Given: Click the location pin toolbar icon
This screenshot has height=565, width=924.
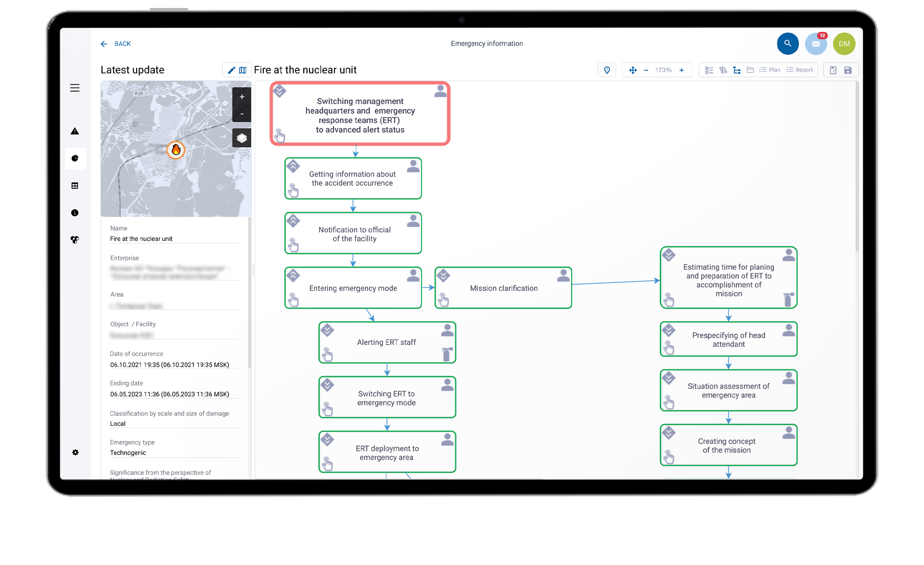Looking at the screenshot, I should (x=607, y=70).
